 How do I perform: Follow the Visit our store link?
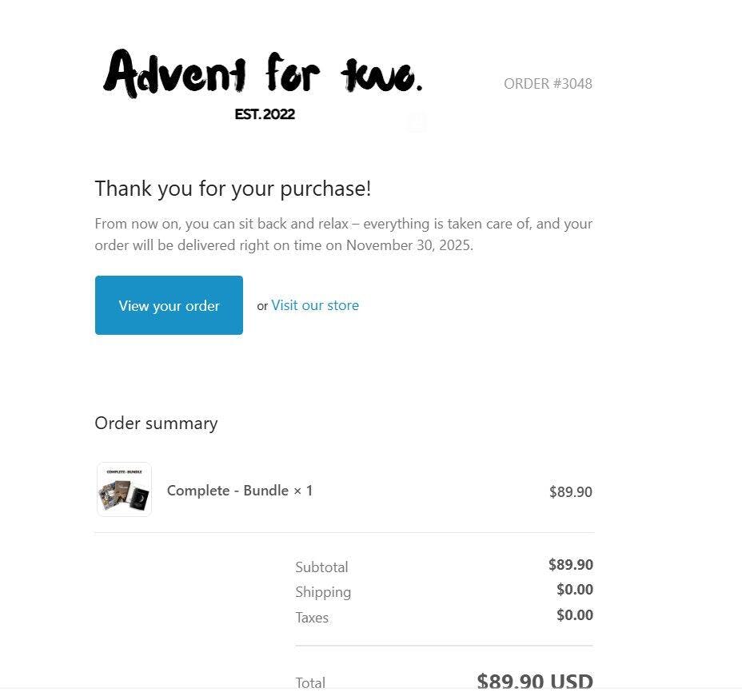(x=315, y=305)
